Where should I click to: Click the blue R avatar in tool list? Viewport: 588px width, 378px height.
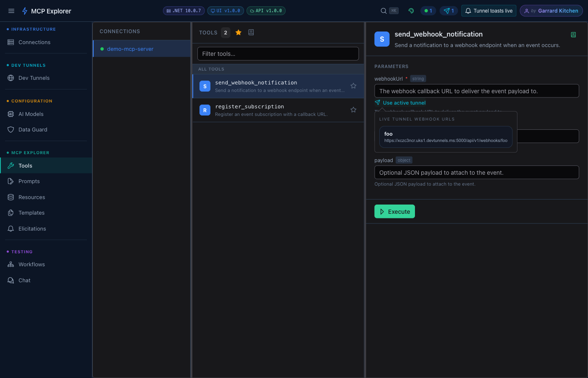click(x=205, y=110)
